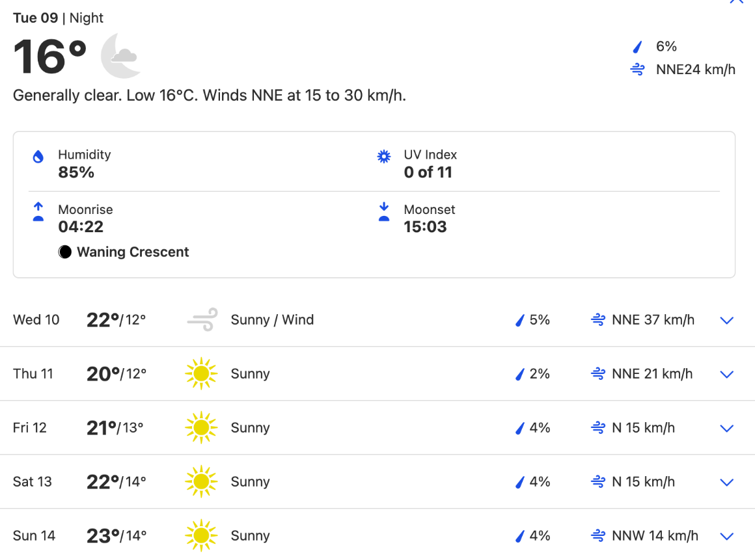Collapse the Tue 09 Night panel

736,1
